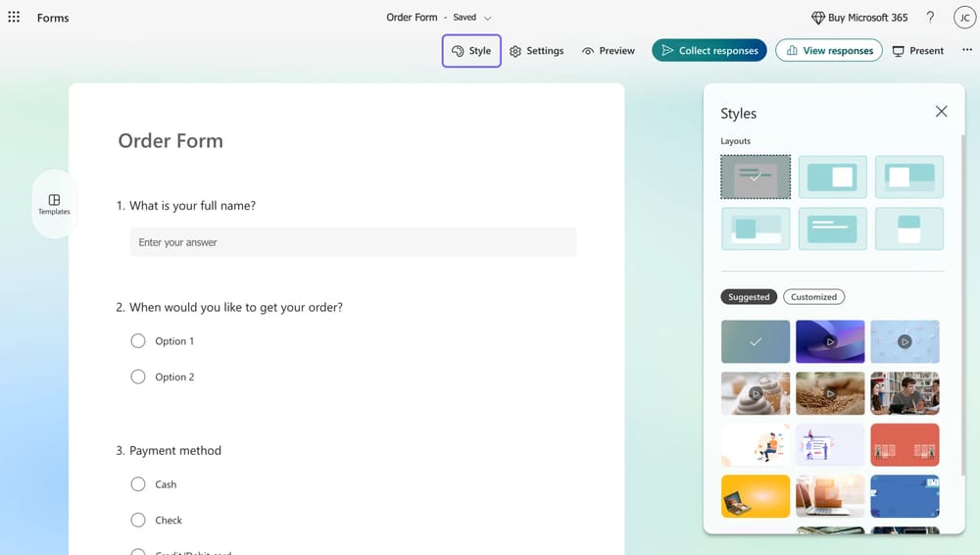
Task: Select the Option 1 radio button
Action: pos(138,341)
